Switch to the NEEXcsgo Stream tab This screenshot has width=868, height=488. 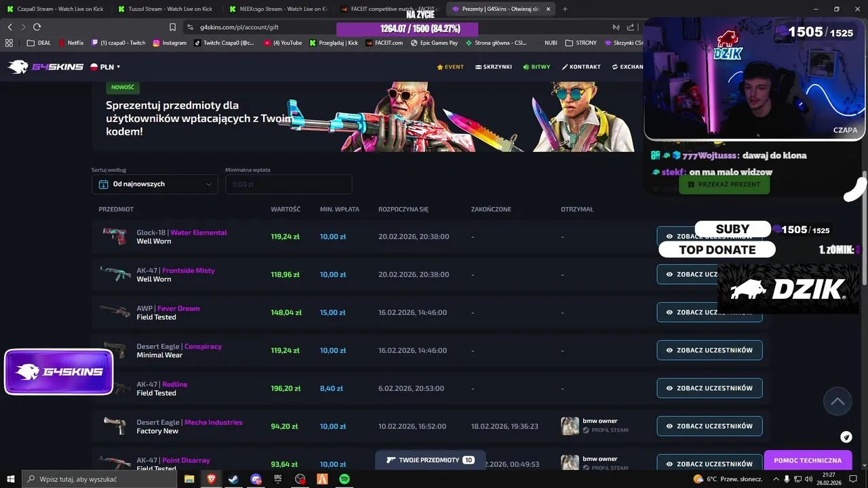tap(278, 9)
